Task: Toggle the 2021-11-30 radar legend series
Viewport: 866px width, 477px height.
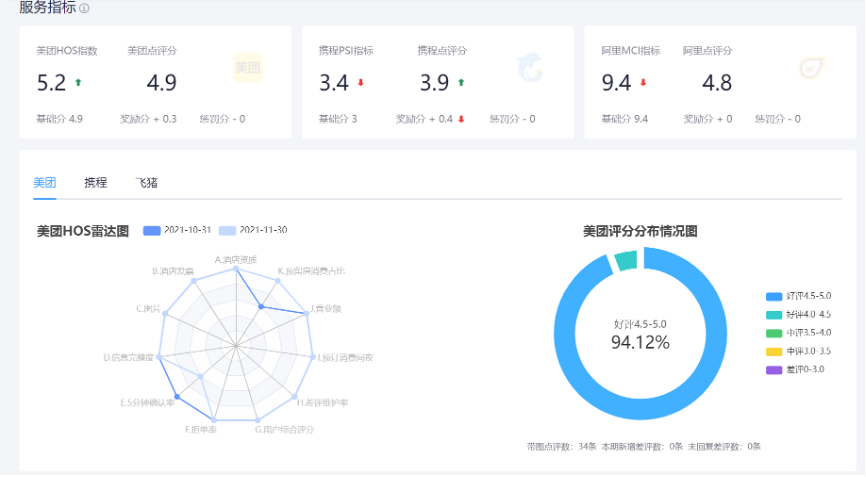Action: tap(227, 230)
